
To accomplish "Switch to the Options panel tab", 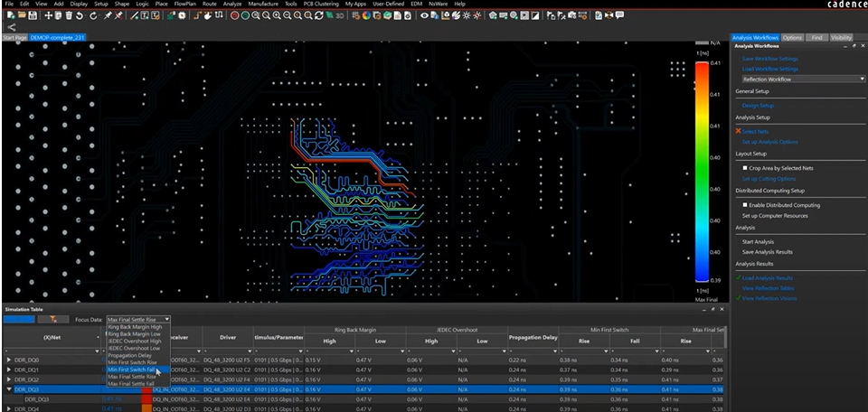I will (792, 38).
